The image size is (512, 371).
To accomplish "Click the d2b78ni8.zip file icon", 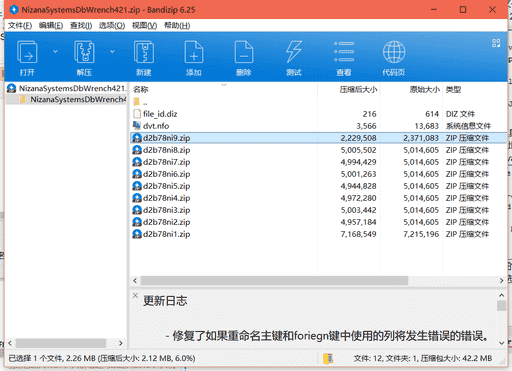I will (137, 150).
